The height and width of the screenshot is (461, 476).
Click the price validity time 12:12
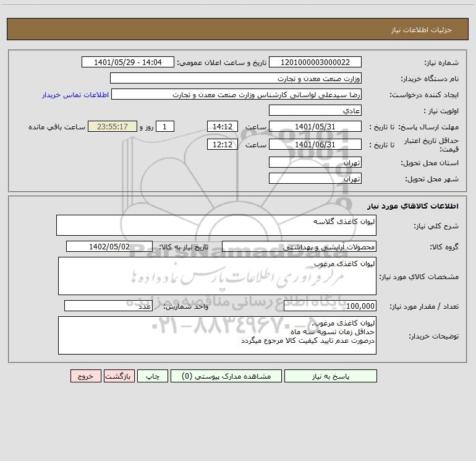pyautogui.click(x=222, y=144)
